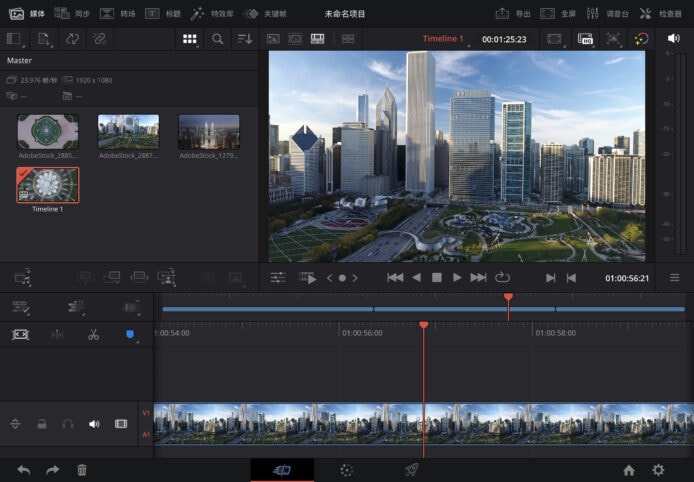Click the search magnifier in media pool
694x482 pixels.
click(218, 39)
